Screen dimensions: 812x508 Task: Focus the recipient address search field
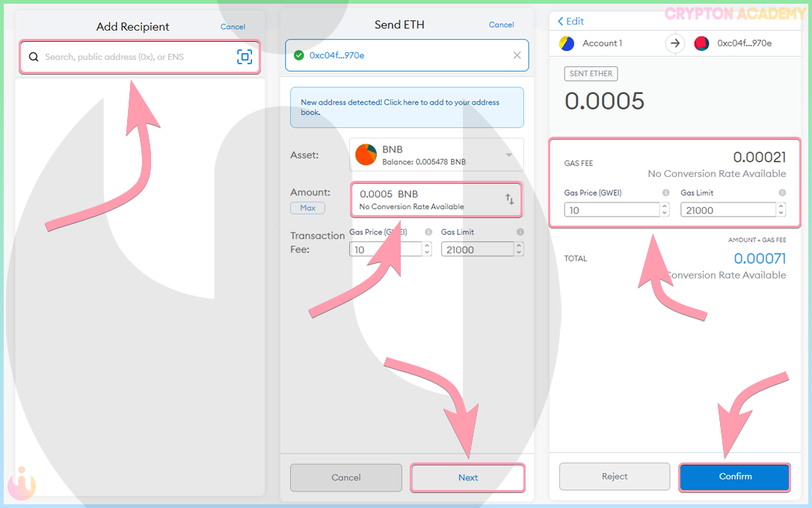pos(140,57)
